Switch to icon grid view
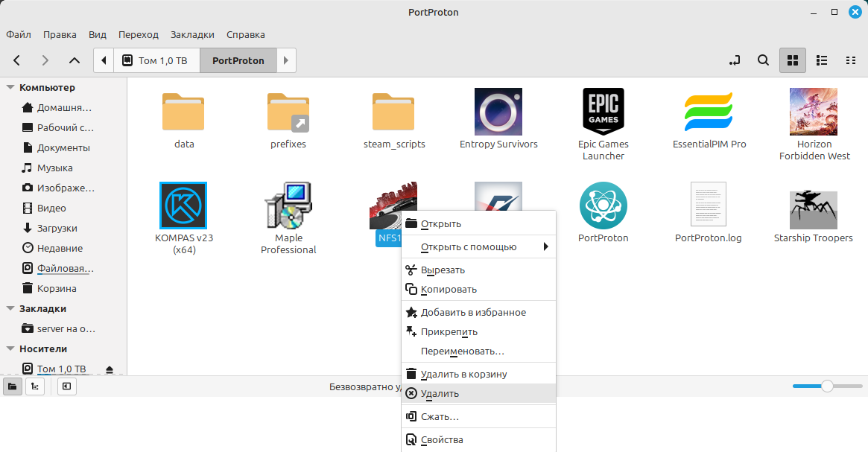Image resolution: width=868 pixels, height=452 pixels. [x=793, y=60]
